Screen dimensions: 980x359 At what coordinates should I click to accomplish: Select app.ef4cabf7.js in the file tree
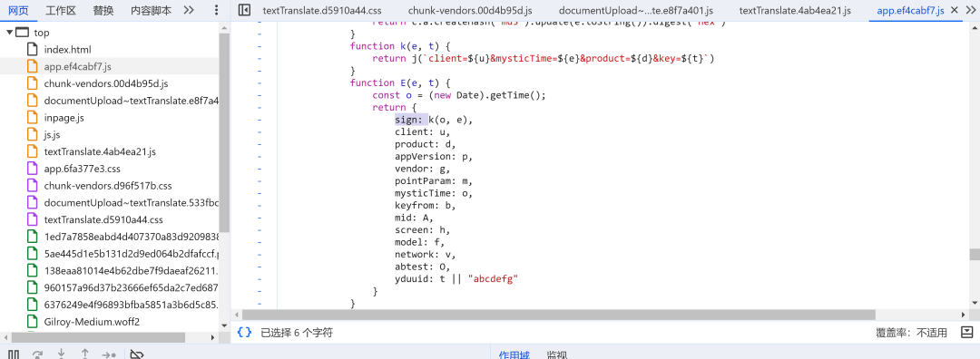(x=78, y=66)
